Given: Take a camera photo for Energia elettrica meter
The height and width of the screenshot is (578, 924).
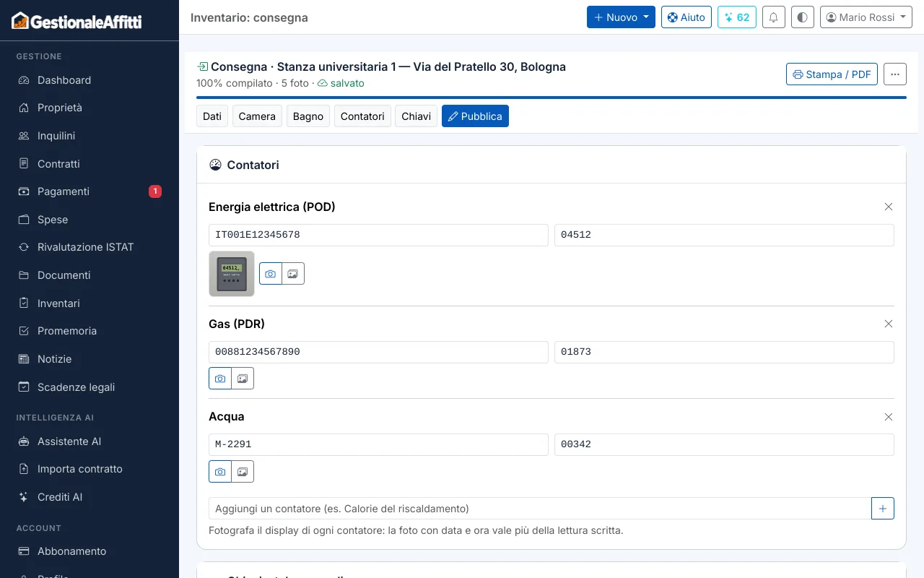Looking at the screenshot, I should pyautogui.click(x=271, y=274).
